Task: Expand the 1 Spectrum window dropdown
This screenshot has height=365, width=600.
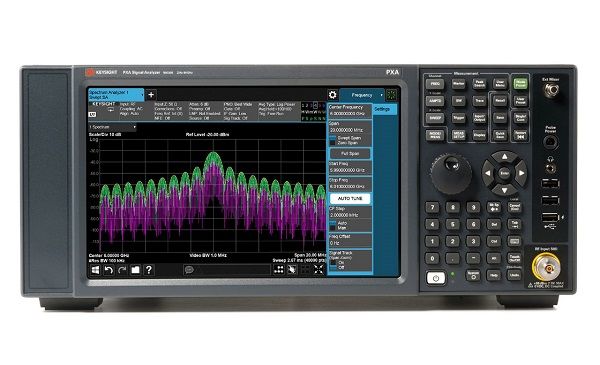Action: coord(112,127)
